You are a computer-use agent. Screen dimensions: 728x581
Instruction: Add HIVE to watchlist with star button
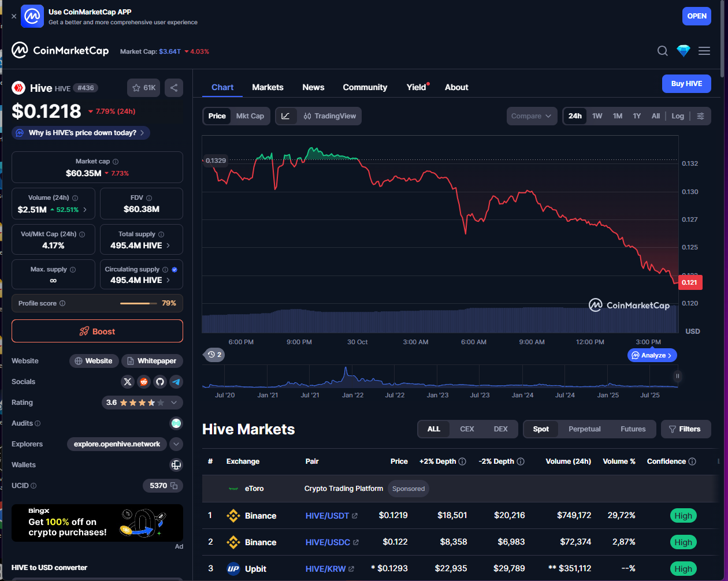143,88
